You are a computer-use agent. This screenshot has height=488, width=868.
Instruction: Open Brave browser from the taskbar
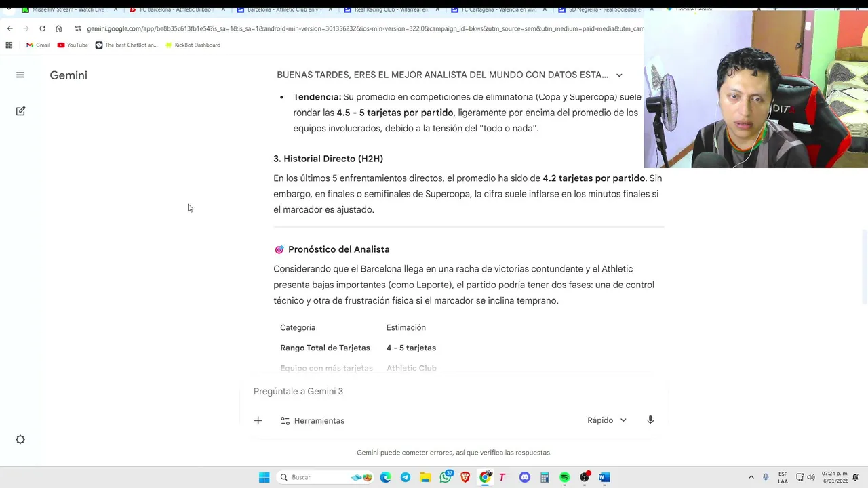[465, 477]
